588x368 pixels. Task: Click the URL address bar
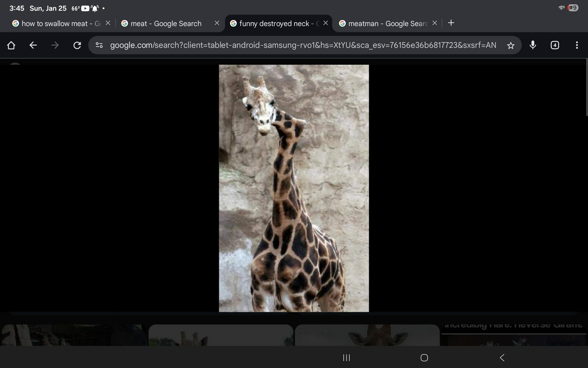(303, 45)
